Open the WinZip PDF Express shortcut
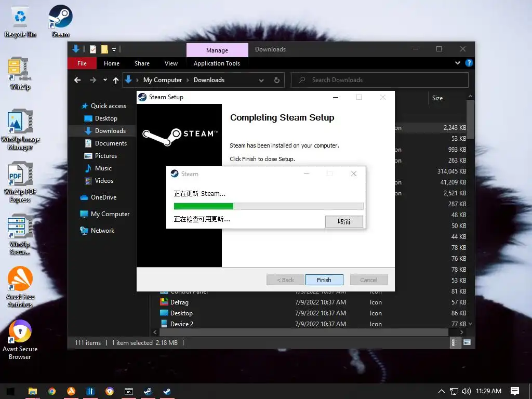 tap(20, 182)
